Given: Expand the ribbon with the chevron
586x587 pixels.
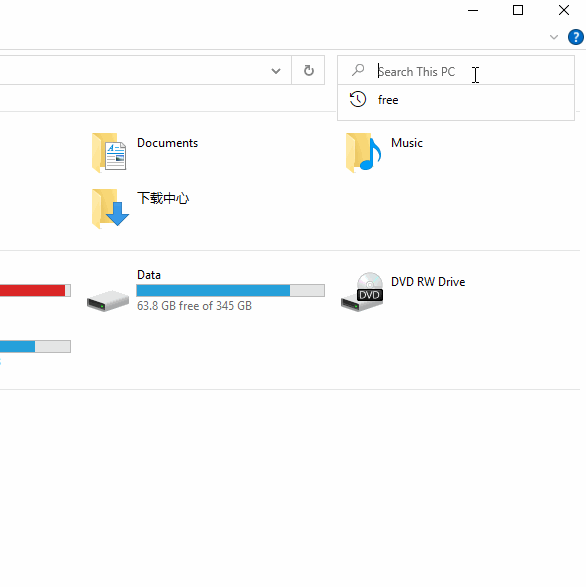Looking at the screenshot, I should click(x=554, y=37).
